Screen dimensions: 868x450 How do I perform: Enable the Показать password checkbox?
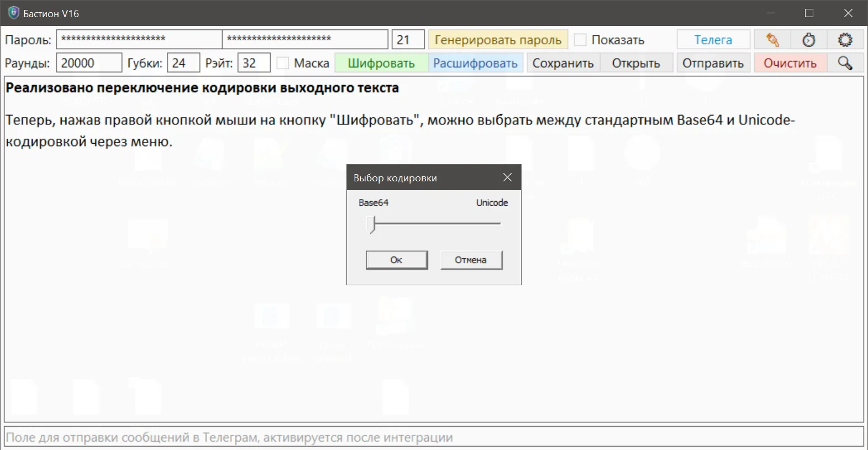[580, 40]
